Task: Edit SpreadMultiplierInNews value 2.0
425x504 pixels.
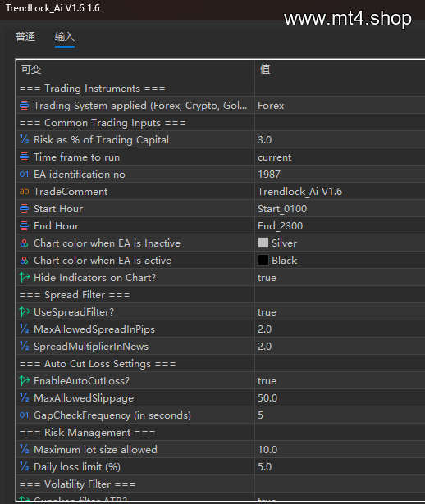Action: click(x=265, y=347)
